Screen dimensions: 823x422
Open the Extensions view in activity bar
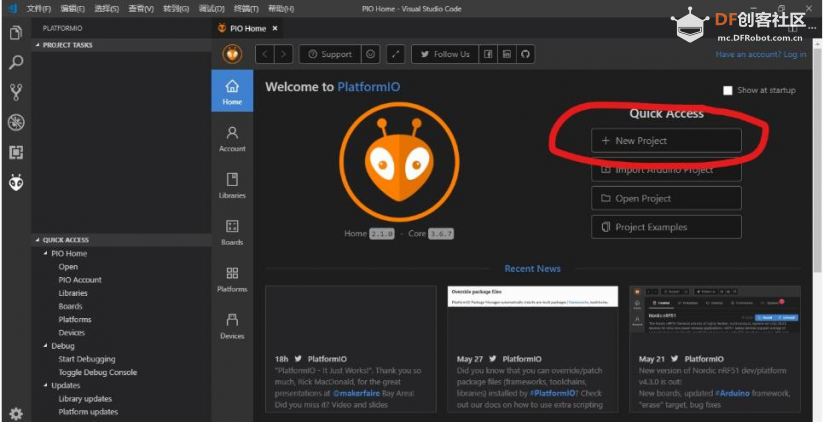click(16, 152)
